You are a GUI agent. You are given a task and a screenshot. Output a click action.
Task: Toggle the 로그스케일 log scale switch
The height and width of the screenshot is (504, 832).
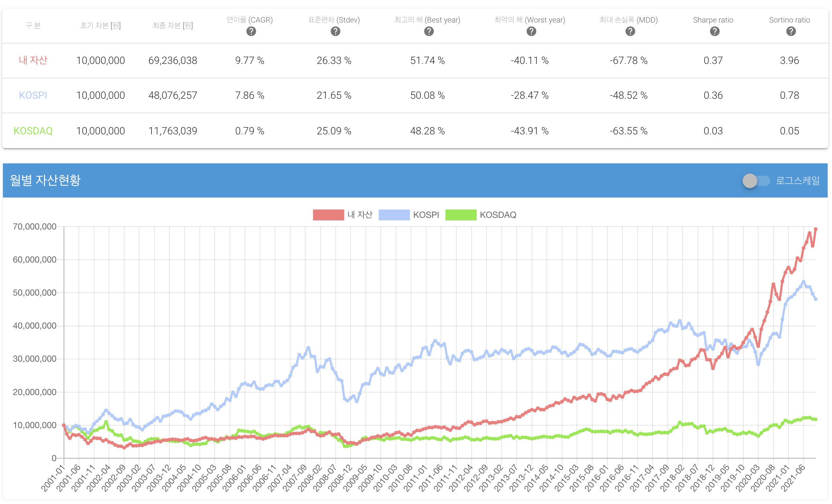tap(756, 180)
